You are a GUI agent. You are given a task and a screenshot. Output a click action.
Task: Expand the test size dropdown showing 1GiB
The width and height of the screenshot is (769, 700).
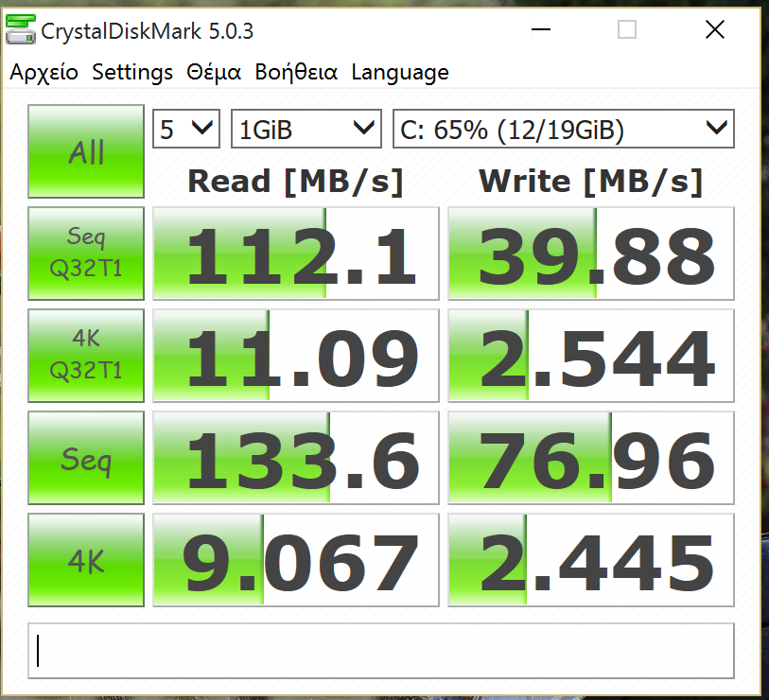click(x=306, y=129)
